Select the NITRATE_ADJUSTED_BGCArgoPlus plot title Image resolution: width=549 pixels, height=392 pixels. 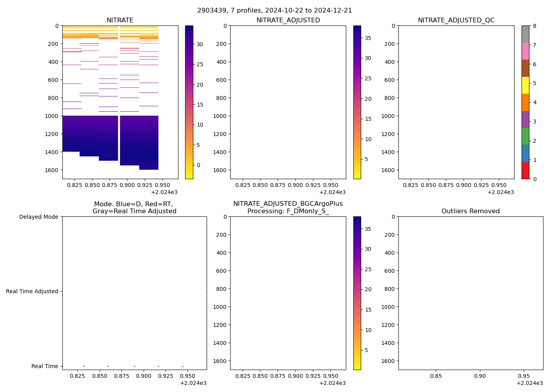288,204
